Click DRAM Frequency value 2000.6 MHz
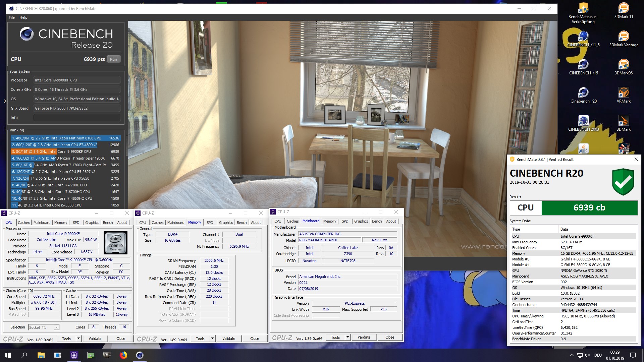Viewport: 644px width, 362px height. pyautogui.click(x=214, y=261)
